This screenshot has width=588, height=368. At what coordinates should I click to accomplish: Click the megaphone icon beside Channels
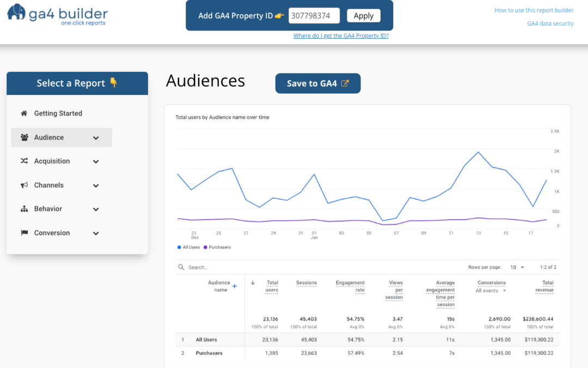click(24, 185)
